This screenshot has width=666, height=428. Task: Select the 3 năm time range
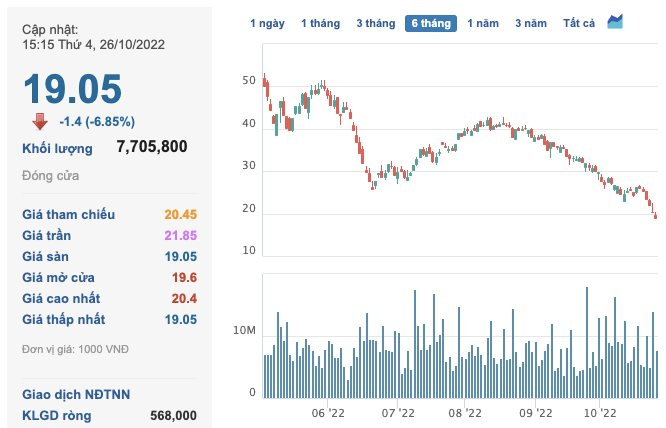click(532, 23)
